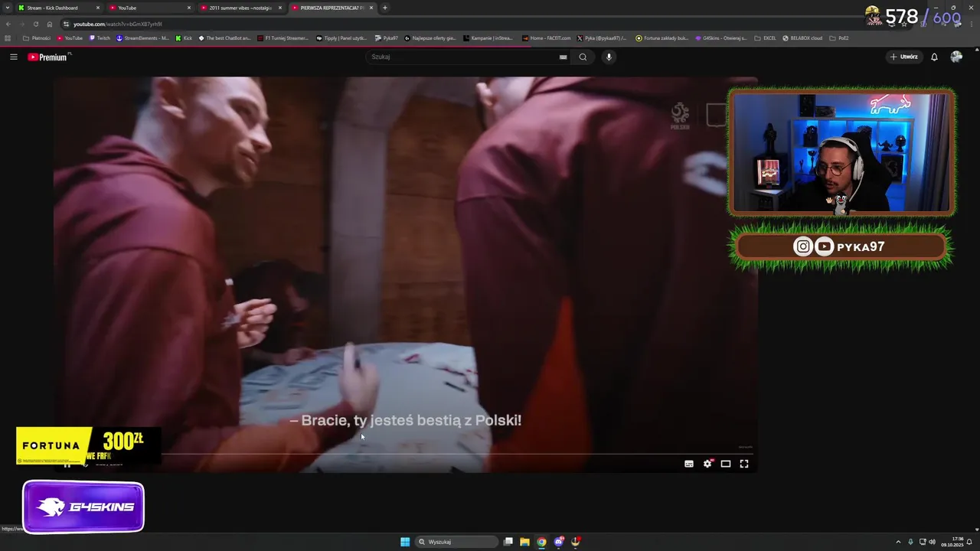
Task: Close the '2011 summer vibes' tab
Action: click(x=279, y=8)
